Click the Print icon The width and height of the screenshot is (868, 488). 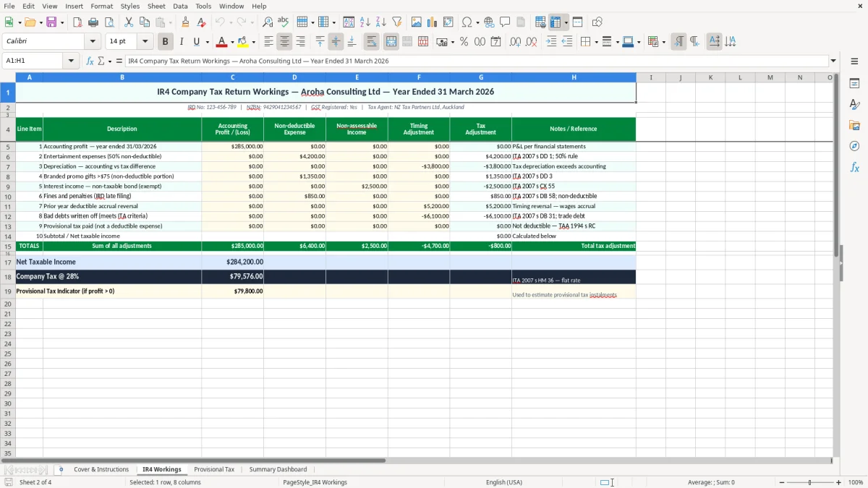pyautogui.click(x=93, y=22)
